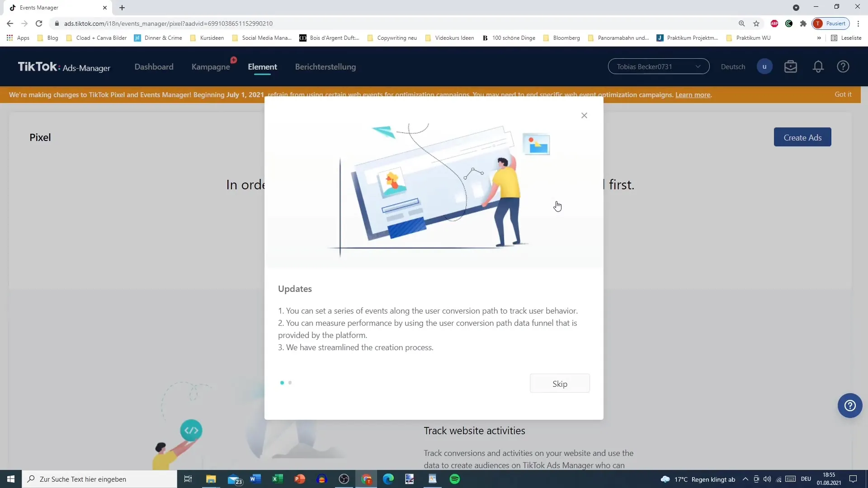Image resolution: width=868 pixels, height=488 pixels.
Task: Open a new browser tab
Action: click(x=122, y=8)
